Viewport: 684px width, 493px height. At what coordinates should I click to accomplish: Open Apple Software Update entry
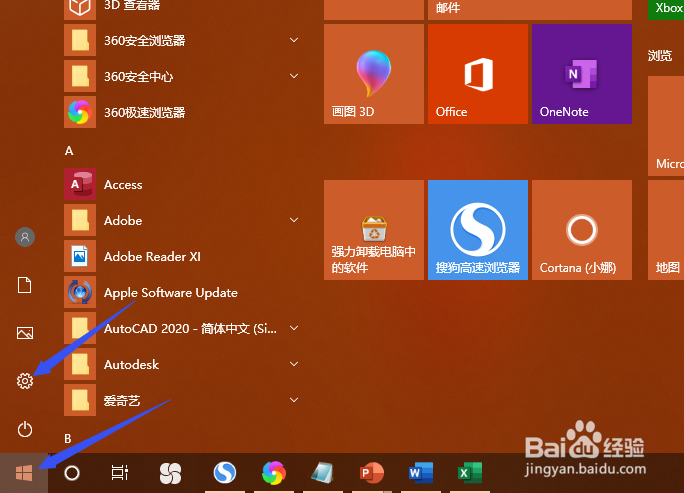(182, 292)
